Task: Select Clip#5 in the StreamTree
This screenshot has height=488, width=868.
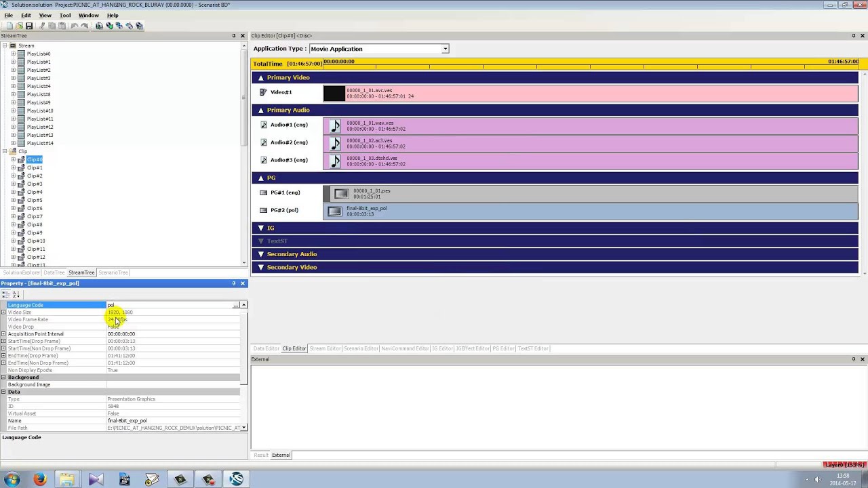Action: pos(34,200)
